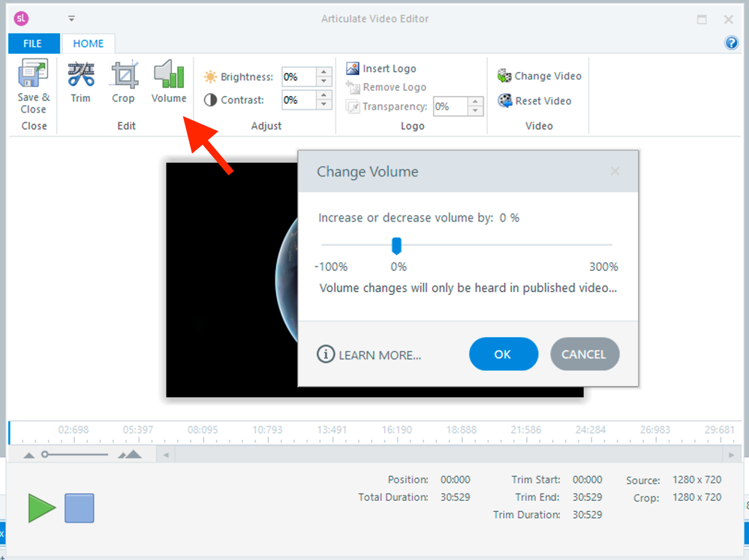Click the Position value 00:000

pyautogui.click(x=456, y=479)
